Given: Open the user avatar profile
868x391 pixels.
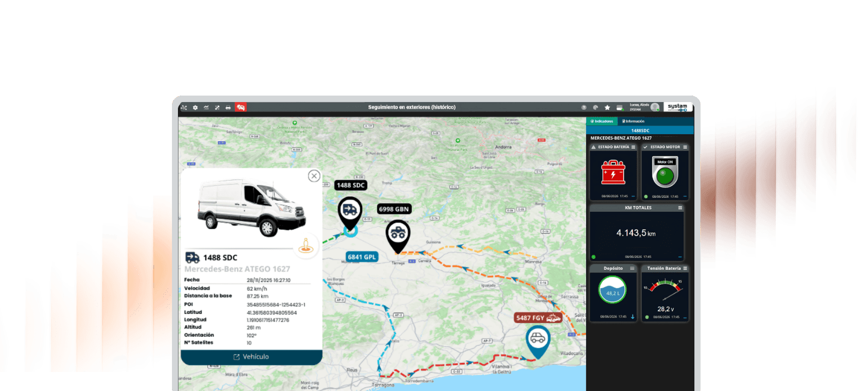Looking at the screenshot, I should click(655, 107).
